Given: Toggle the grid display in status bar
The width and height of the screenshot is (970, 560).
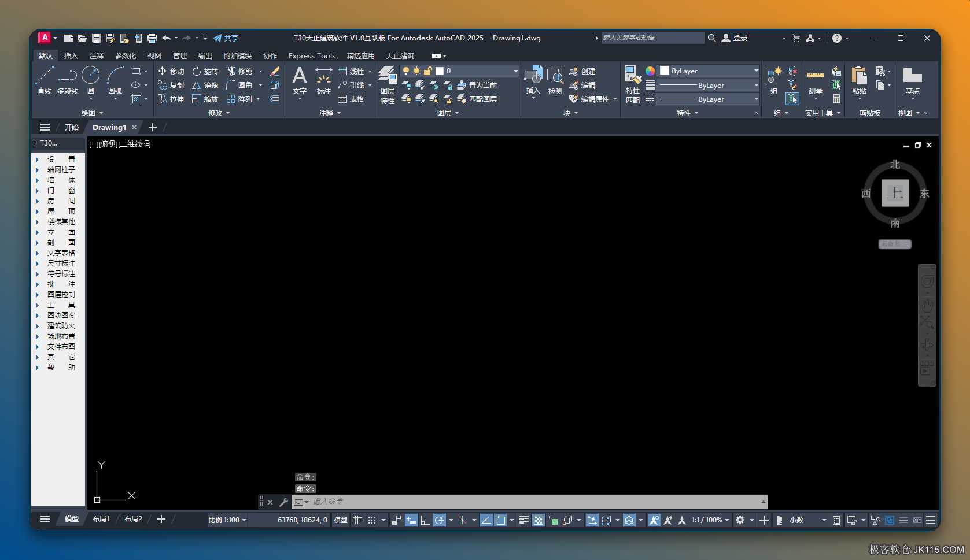Looking at the screenshot, I should [357, 520].
